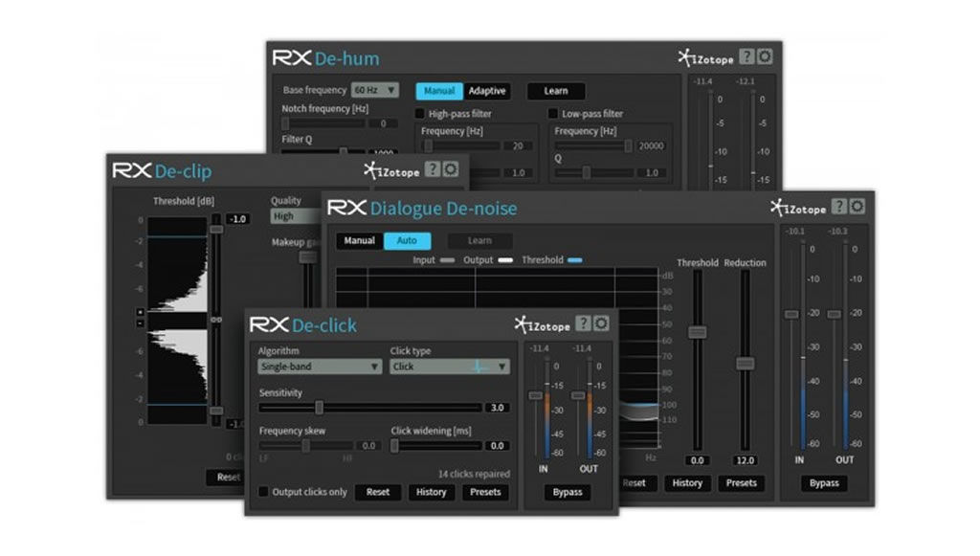
Task: Click help question mark in De-clip window
Action: (x=432, y=168)
